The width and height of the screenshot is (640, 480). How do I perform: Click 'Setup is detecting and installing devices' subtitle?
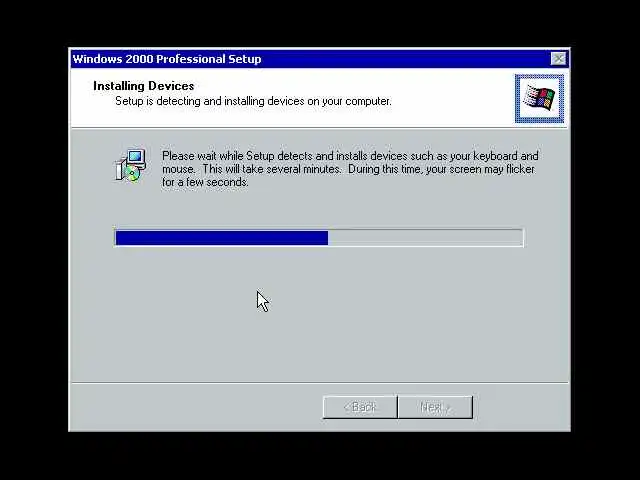(253, 101)
